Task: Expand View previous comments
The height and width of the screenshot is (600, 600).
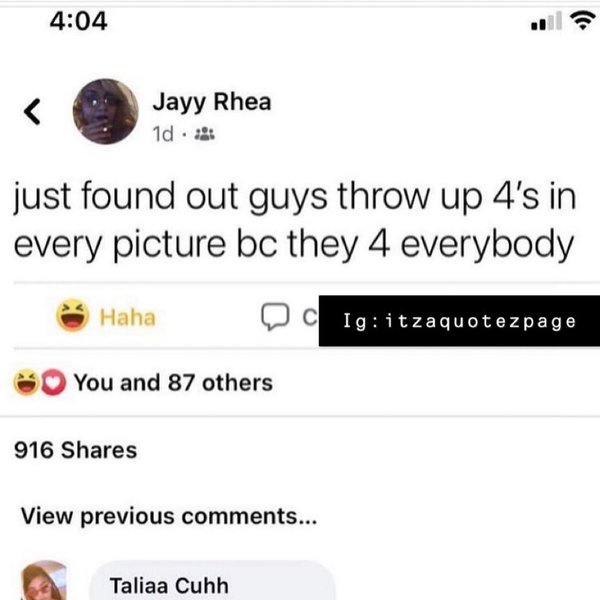Action: 169,516
